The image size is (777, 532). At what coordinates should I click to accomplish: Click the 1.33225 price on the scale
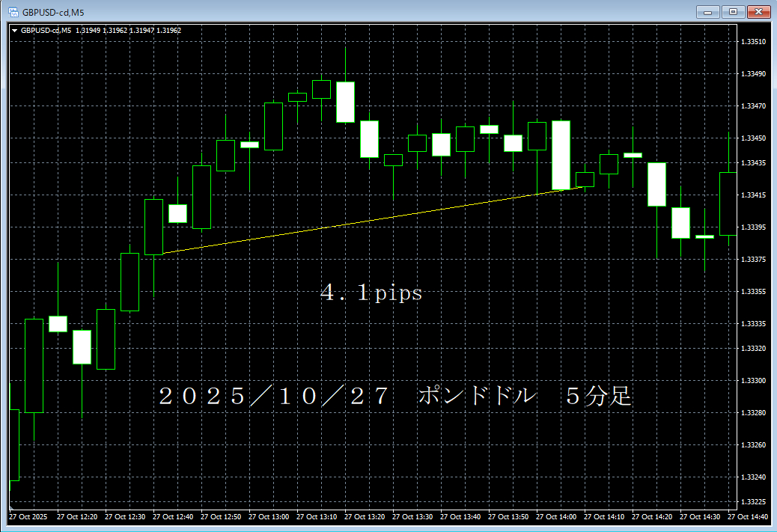753,501
